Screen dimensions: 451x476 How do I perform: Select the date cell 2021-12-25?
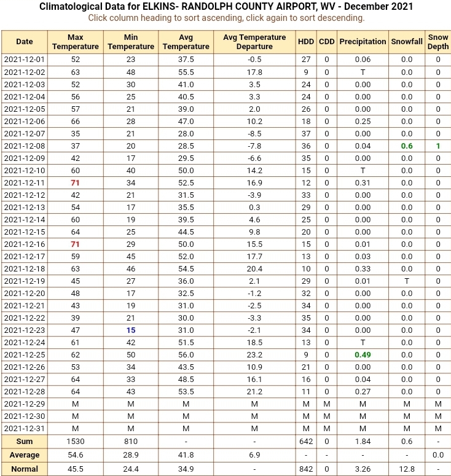(x=25, y=355)
